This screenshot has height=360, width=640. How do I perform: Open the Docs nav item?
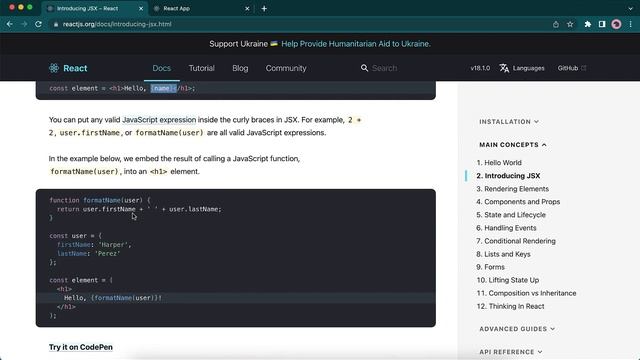point(162,68)
